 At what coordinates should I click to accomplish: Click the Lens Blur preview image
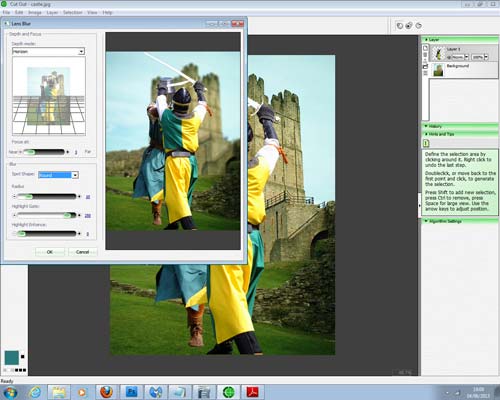click(x=173, y=141)
